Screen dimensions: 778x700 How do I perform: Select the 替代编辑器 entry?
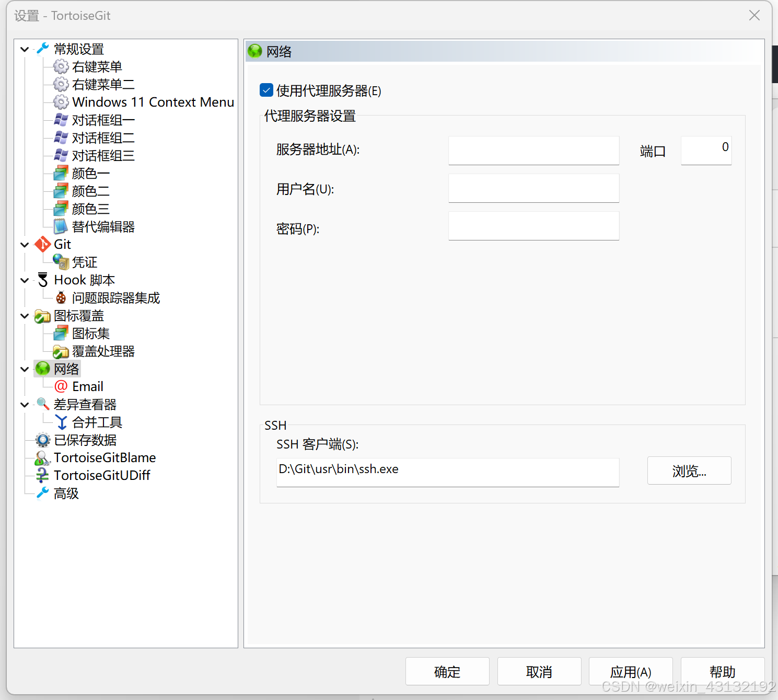(x=103, y=226)
